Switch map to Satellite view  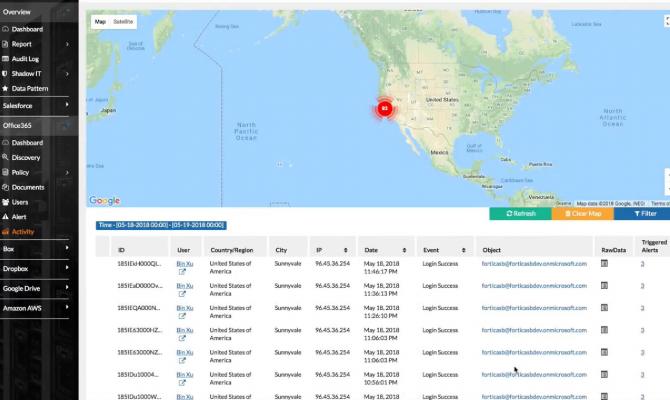[123, 22]
